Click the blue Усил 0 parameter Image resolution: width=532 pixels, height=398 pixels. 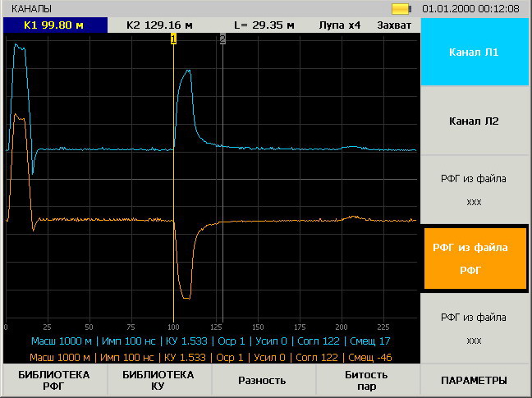click(272, 341)
